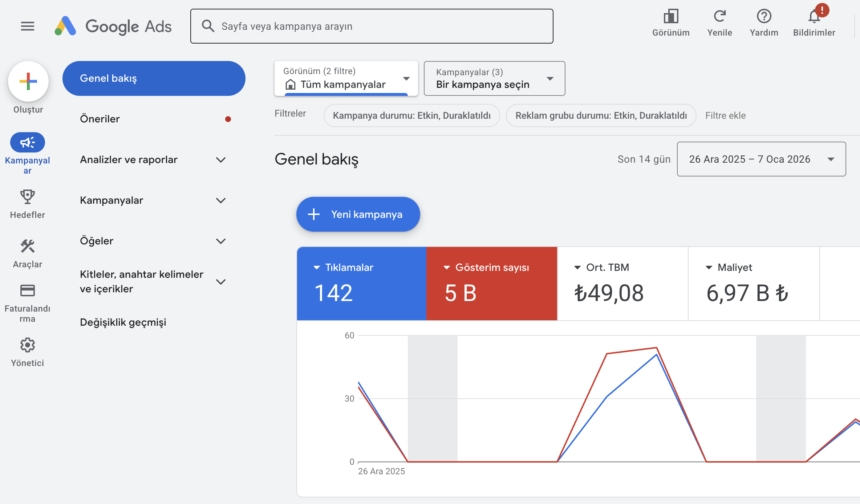Toggle the Tıklamalar metric card
The height and width of the screenshot is (504, 860).
coord(361,283)
